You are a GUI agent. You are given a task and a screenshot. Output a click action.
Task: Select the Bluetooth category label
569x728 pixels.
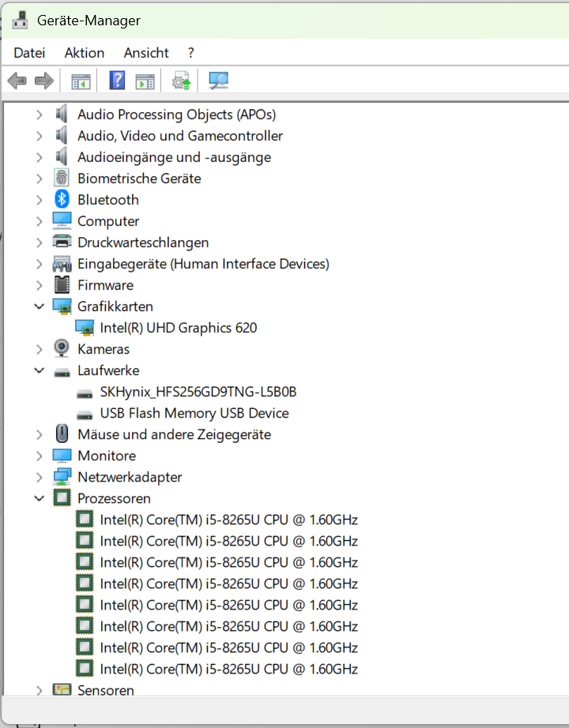(108, 200)
